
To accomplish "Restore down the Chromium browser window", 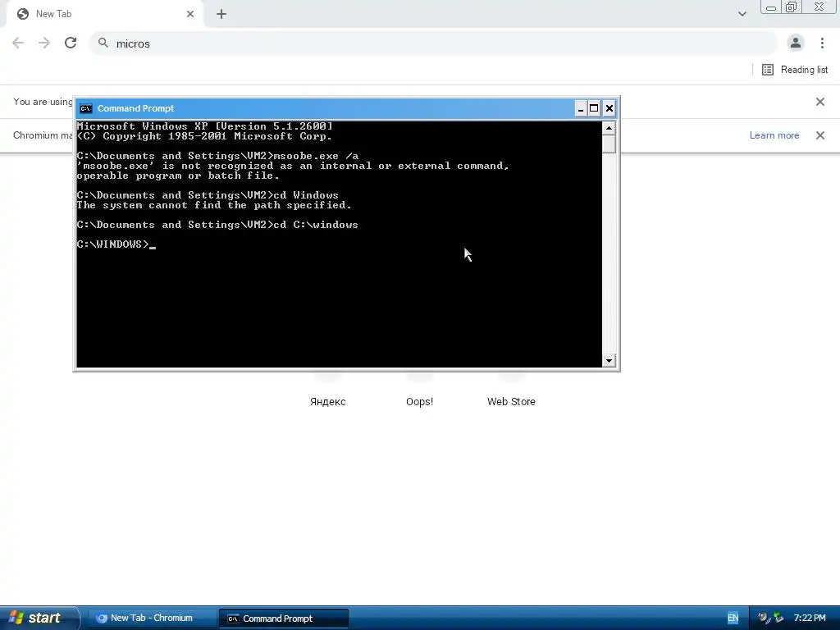I will 791,7.
